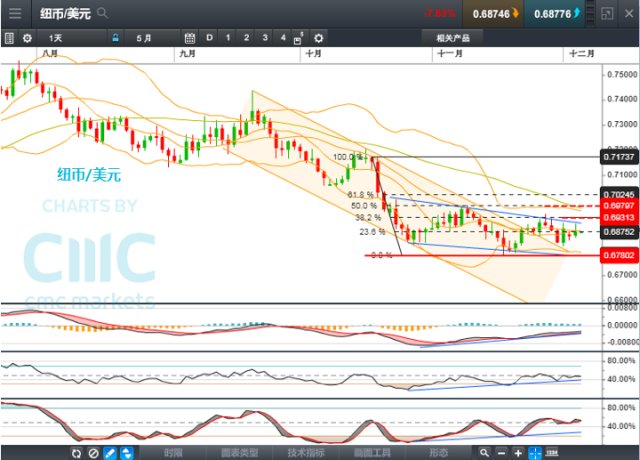The image size is (640, 460).
Task: Open the hamburger main menu
Action: [x=16, y=13]
